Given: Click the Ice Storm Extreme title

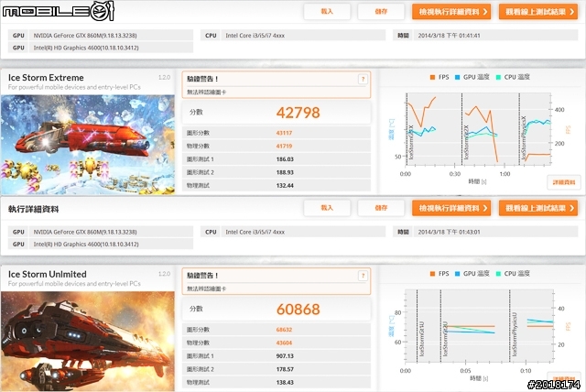Looking at the screenshot, I should [x=46, y=78].
